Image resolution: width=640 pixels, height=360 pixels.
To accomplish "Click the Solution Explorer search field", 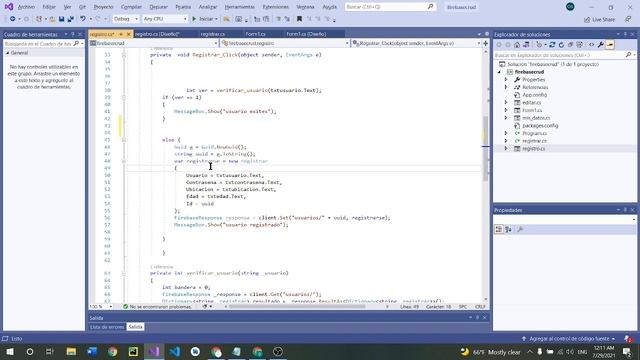I will 564,55.
